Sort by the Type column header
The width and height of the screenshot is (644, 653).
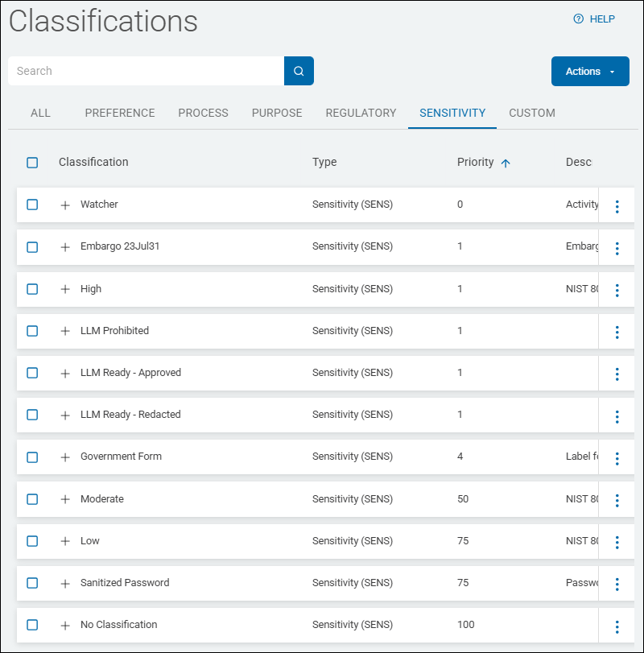click(324, 162)
